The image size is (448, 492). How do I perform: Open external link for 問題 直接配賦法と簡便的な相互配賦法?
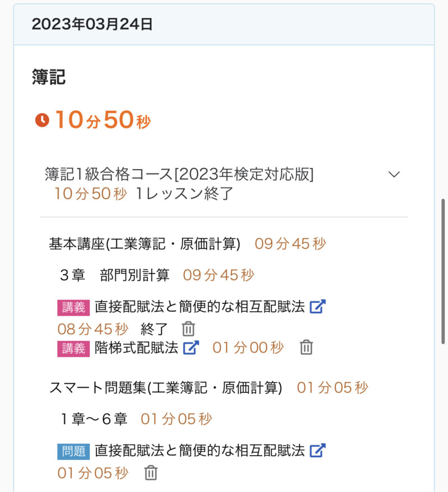pos(318,451)
